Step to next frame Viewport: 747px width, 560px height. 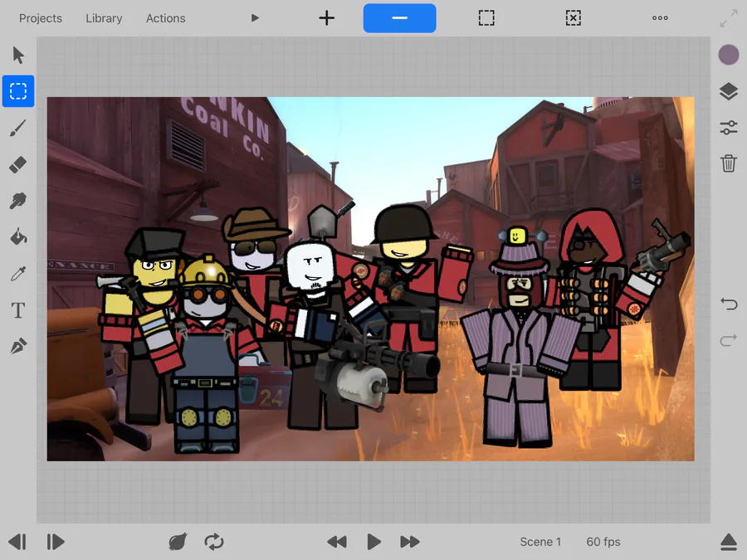click(x=55, y=542)
